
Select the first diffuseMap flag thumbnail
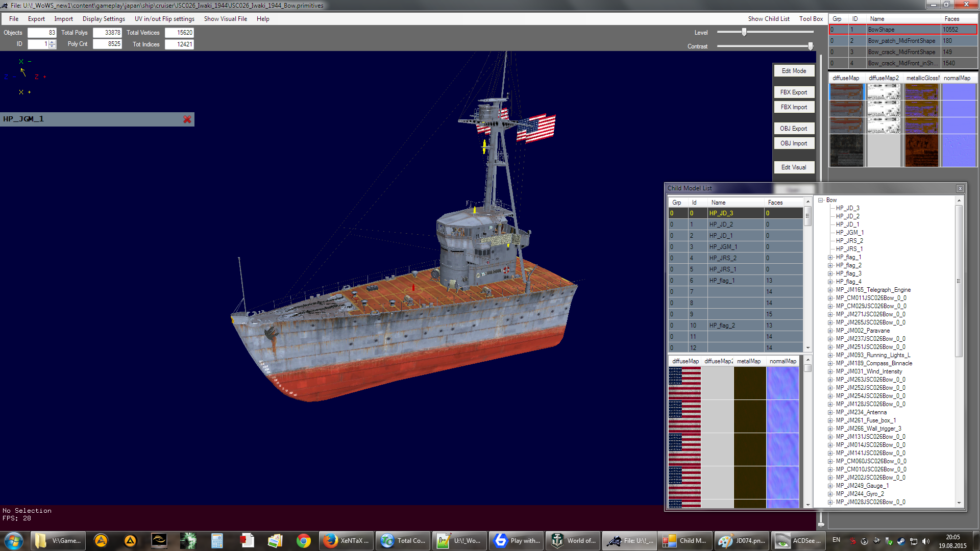tap(684, 383)
